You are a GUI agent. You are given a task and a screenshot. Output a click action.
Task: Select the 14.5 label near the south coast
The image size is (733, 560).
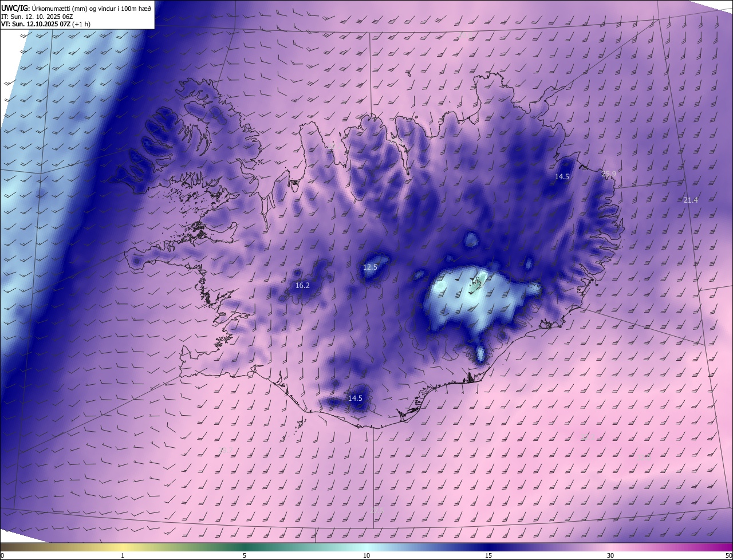tap(355, 398)
